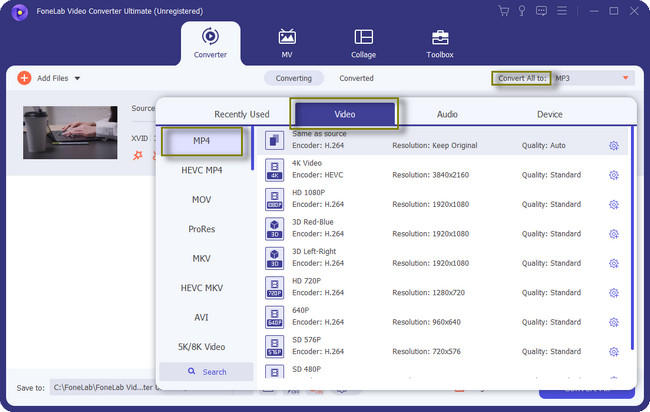Choose MP4 in the format list
Screen dimensions: 650x412
click(201, 141)
